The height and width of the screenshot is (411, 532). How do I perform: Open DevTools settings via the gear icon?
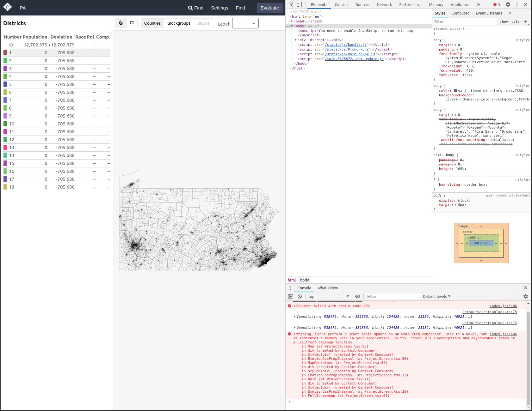[508, 4]
